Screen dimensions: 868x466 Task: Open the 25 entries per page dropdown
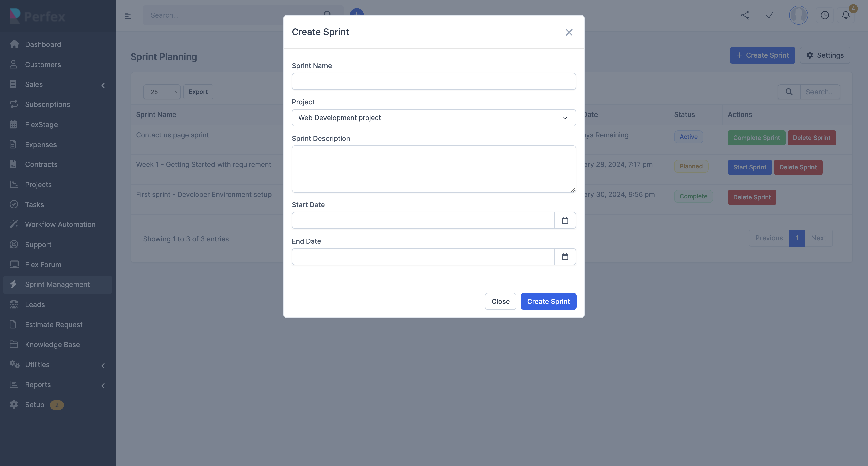[x=162, y=92]
